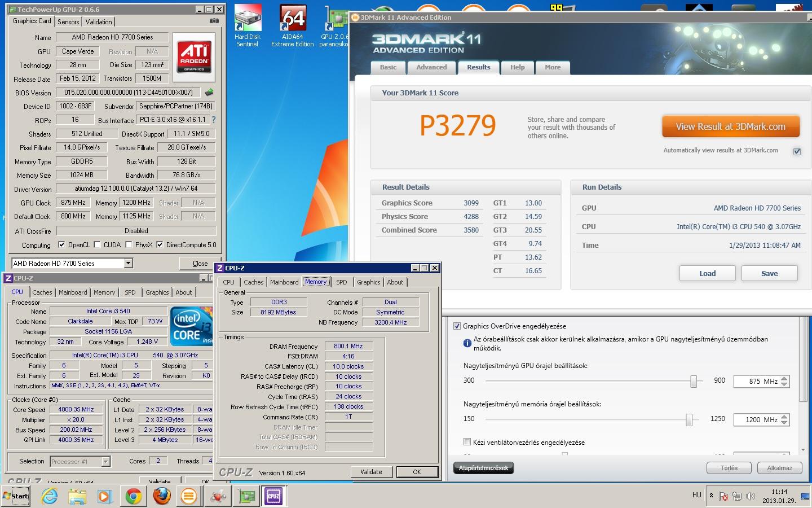This screenshot has height=508, width=812.
Task: Click the Alapértelmezések defaults button
Action: coord(483,468)
